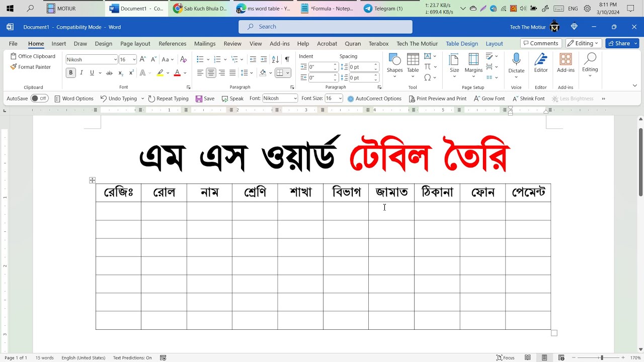Sort the selected text alphabetically
This screenshot has height=362, width=644.
pyautogui.click(x=276, y=59)
